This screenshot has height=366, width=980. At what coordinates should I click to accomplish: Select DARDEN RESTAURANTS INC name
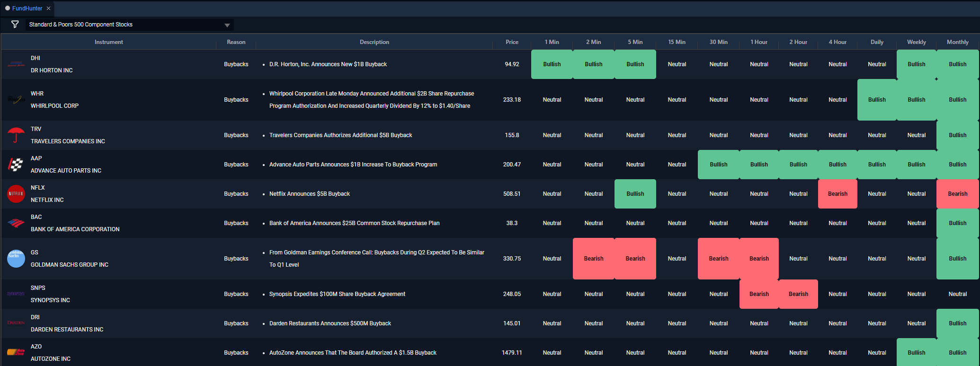[x=67, y=330]
